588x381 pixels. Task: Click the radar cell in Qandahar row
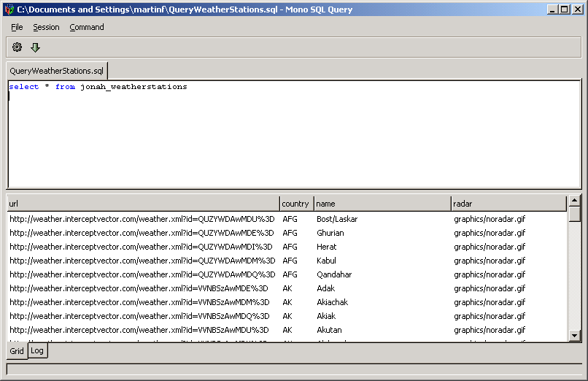490,274
